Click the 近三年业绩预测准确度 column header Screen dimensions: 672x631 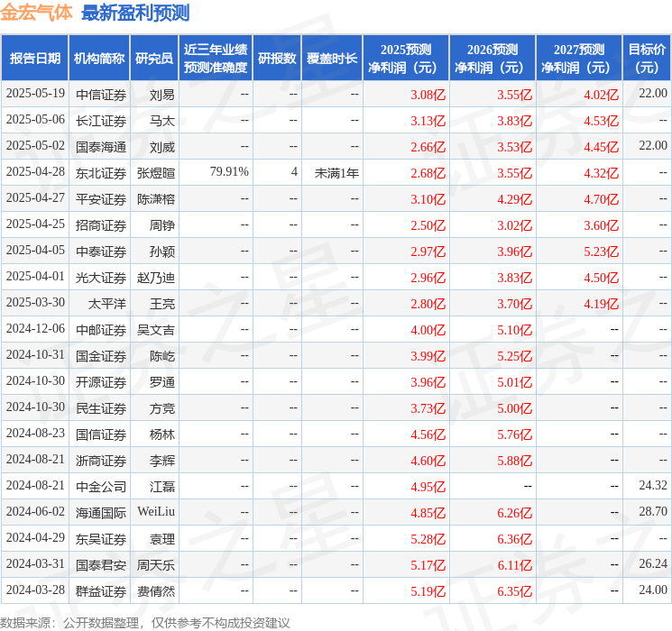216,59
